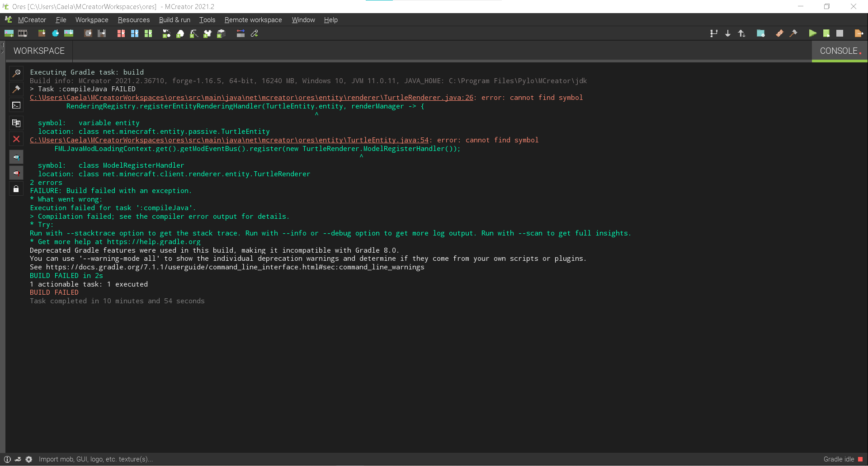
Task: Open the Remote workspace menu
Action: [x=253, y=20]
